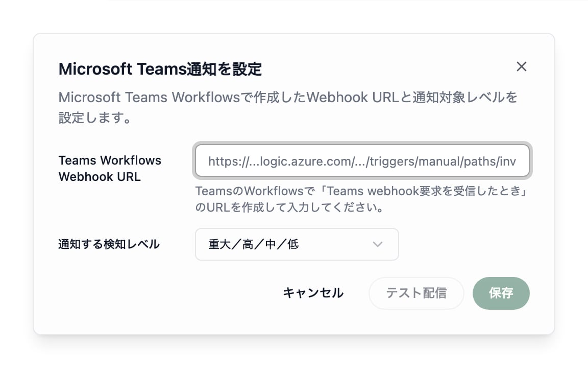Click the Teams Workflows Webhook URL label

tap(110, 169)
